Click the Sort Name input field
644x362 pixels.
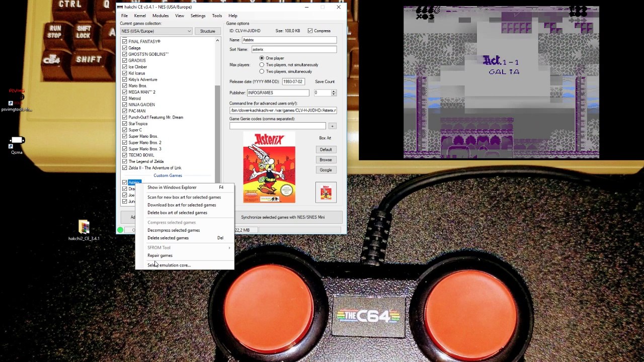click(293, 49)
